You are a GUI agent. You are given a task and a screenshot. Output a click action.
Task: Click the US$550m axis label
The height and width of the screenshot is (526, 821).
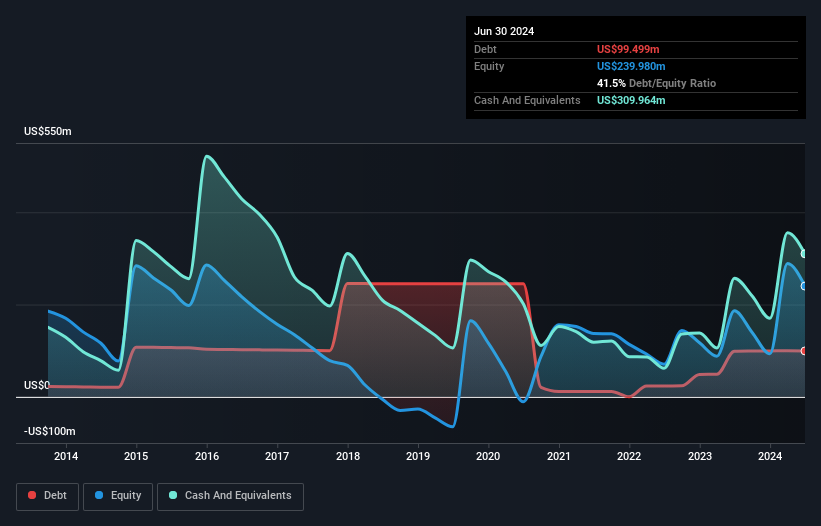[48, 131]
